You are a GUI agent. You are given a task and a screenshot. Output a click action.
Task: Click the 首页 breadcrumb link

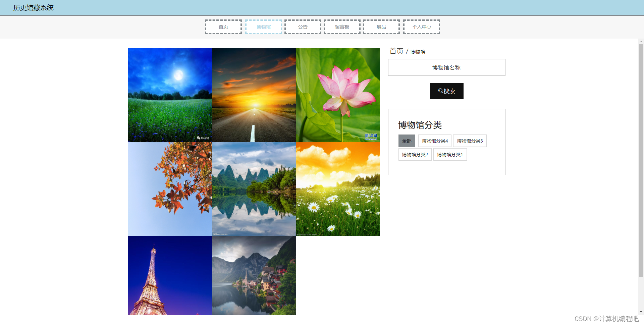pos(396,51)
